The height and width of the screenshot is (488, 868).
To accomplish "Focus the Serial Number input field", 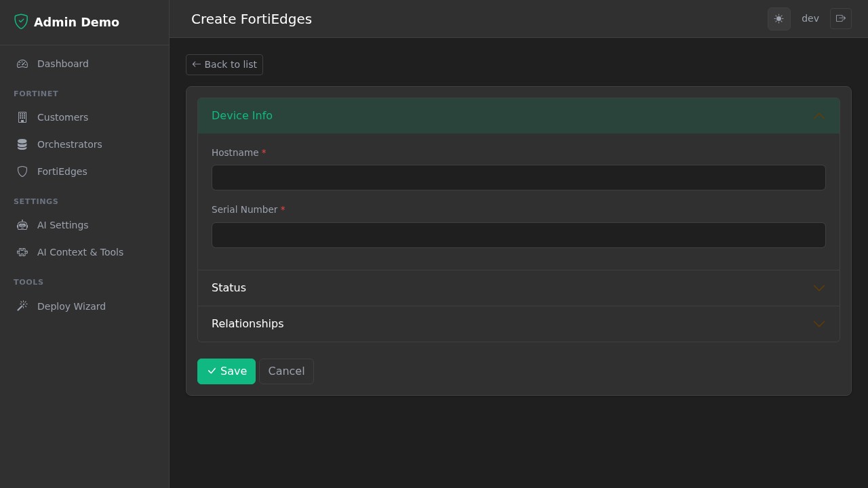I will (x=519, y=235).
